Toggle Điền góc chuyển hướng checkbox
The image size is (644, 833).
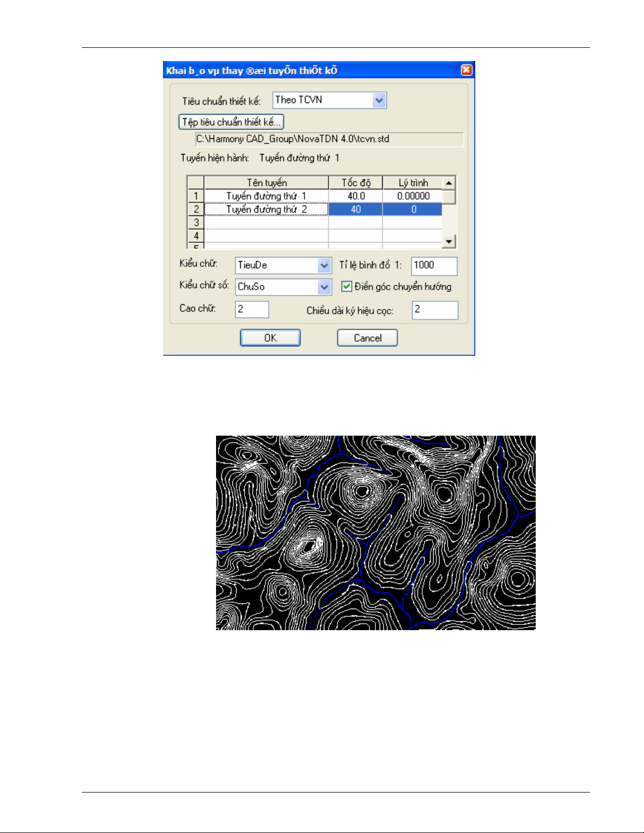click(346, 286)
